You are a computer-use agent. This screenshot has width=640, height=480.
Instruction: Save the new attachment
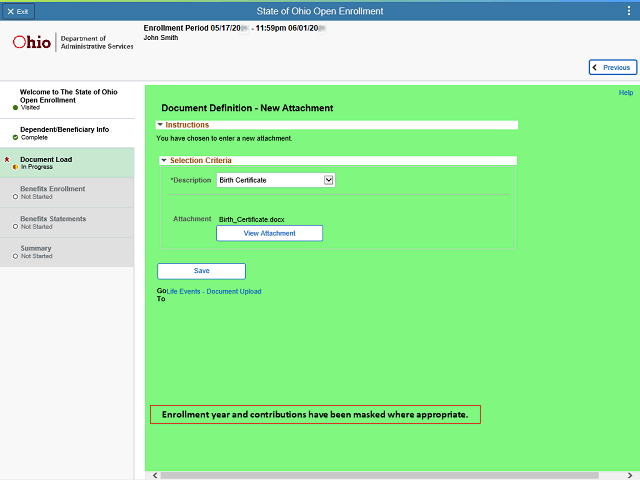(201, 271)
